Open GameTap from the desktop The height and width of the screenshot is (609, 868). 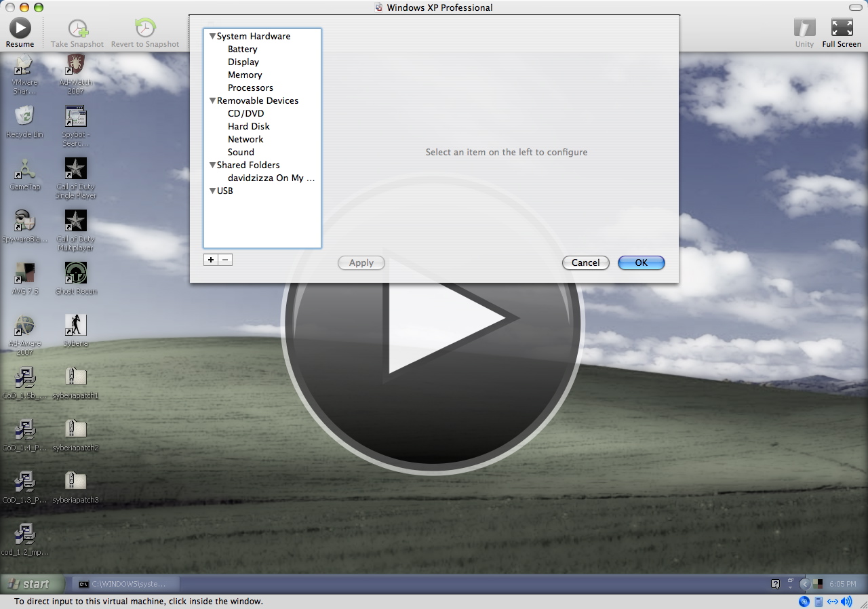click(x=24, y=168)
